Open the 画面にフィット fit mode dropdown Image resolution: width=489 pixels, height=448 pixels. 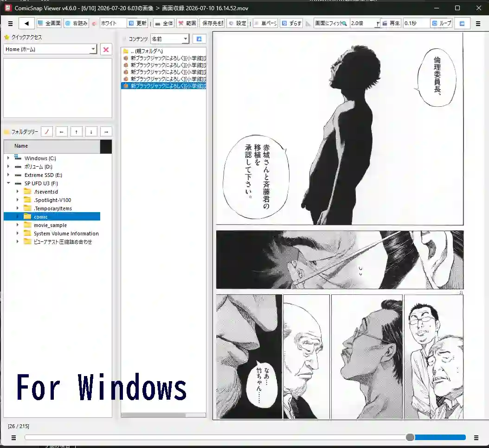point(331,23)
